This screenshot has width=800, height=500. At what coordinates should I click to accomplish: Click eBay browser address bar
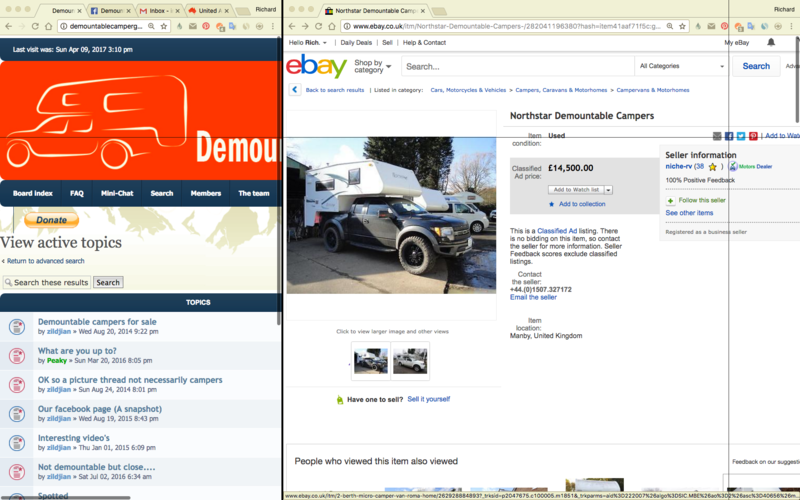pyautogui.click(x=505, y=26)
